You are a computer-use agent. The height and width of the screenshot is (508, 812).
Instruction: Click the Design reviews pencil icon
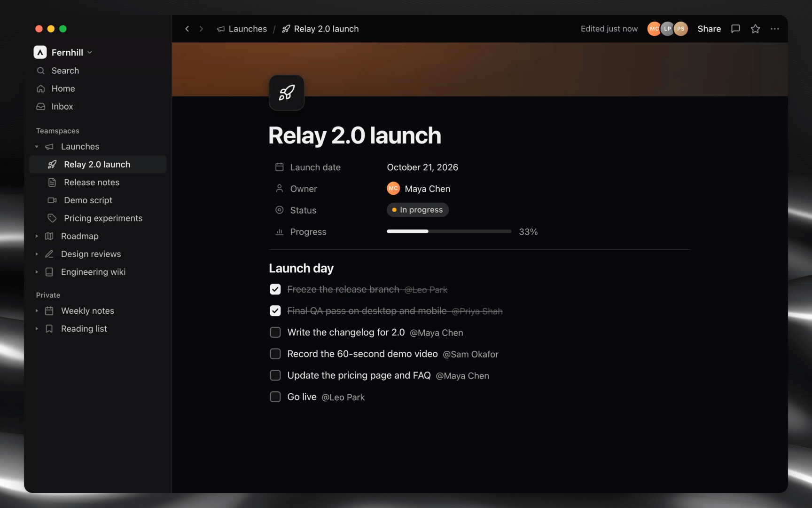[x=49, y=254]
